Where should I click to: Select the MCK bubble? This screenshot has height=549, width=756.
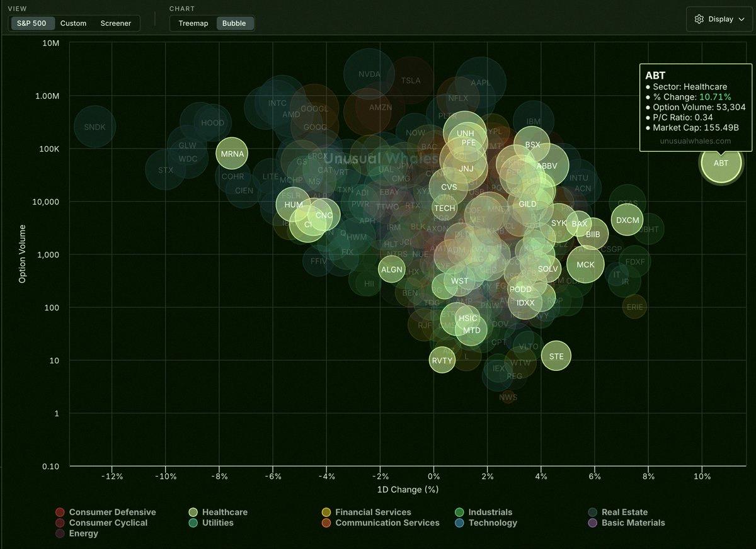pyautogui.click(x=585, y=265)
